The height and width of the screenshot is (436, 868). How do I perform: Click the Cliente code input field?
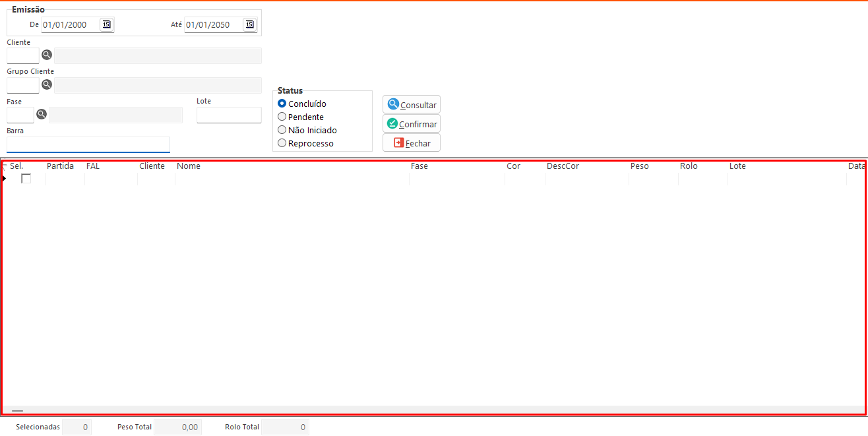click(x=23, y=55)
